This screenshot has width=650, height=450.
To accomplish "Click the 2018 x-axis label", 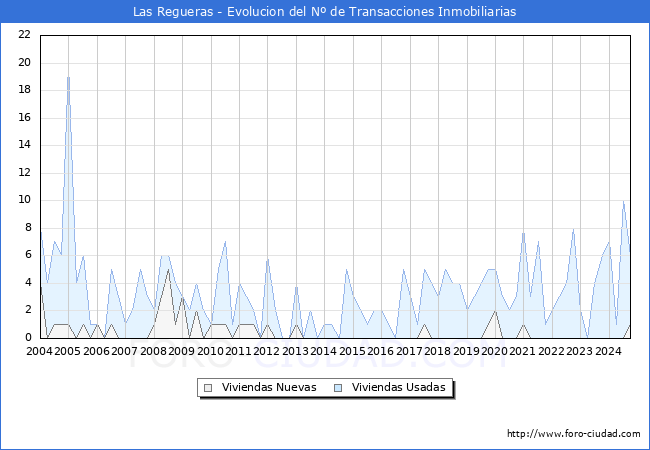I will [x=438, y=351].
